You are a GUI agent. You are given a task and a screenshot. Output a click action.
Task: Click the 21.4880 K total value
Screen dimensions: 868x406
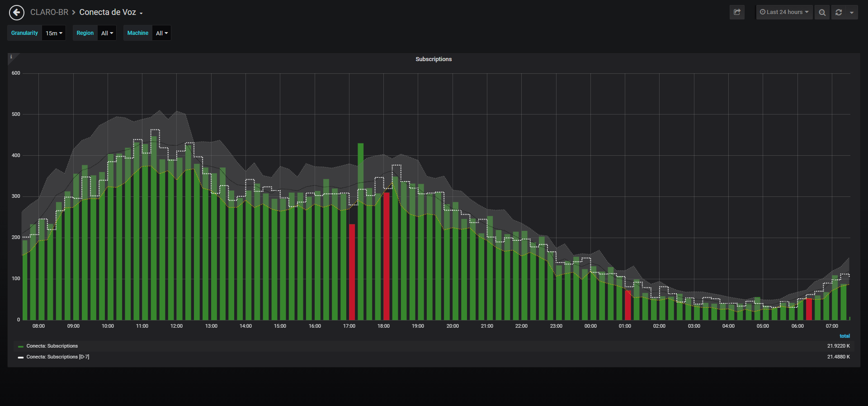pos(839,357)
